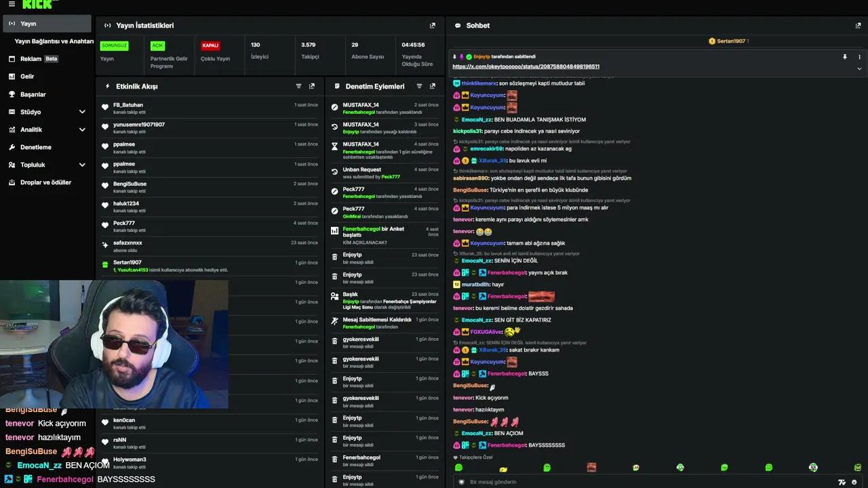Click sabirasan890's chat message
This screenshot has height=488, width=868.
(542, 178)
